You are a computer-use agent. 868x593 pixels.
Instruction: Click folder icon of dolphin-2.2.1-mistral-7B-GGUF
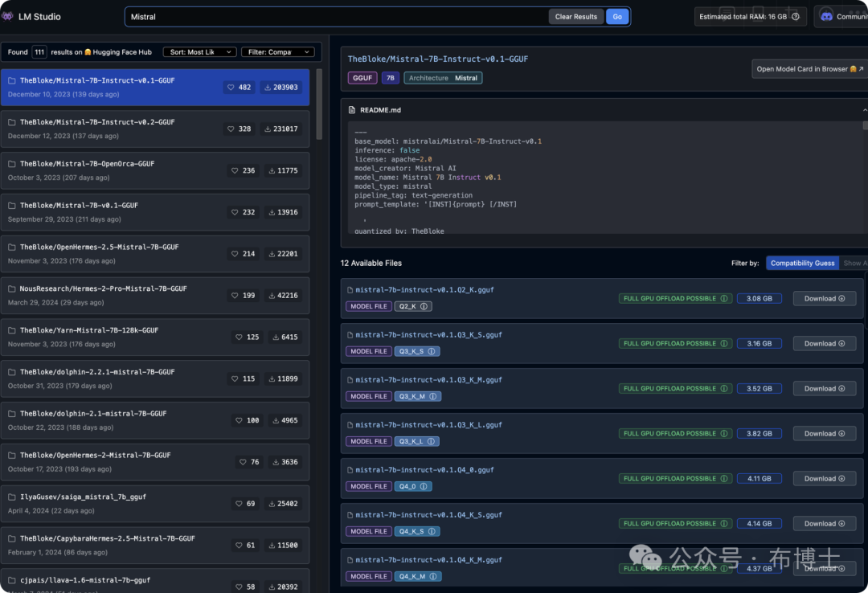pyautogui.click(x=11, y=372)
